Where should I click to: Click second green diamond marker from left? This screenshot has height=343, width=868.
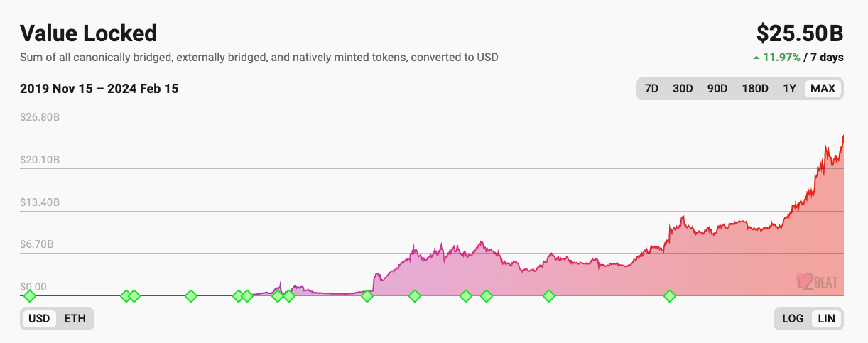pos(126,295)
